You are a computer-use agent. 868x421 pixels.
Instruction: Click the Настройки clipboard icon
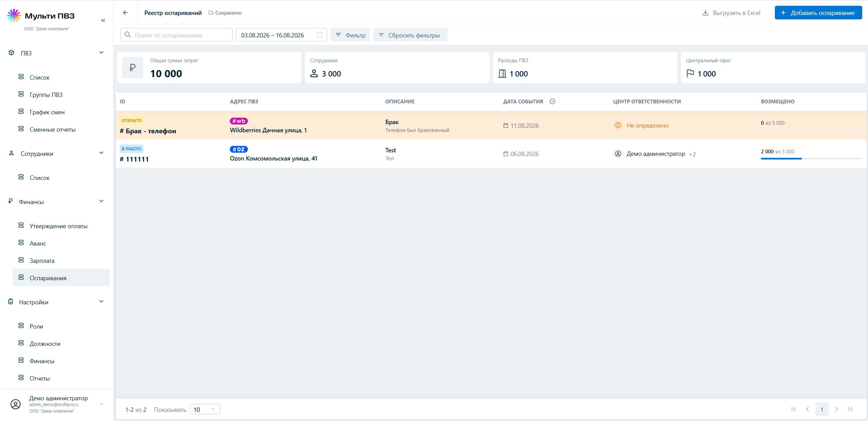(11, 302)
